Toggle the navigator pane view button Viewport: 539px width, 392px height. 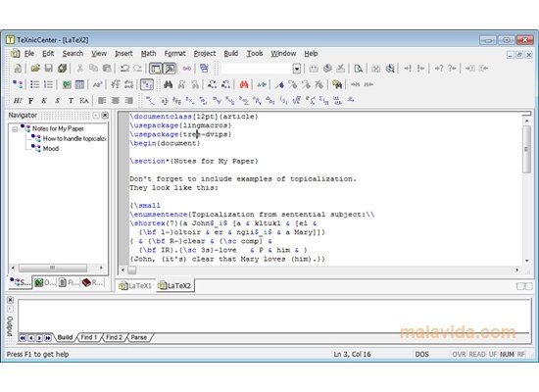pyautogui.click(x=156, y=69)
